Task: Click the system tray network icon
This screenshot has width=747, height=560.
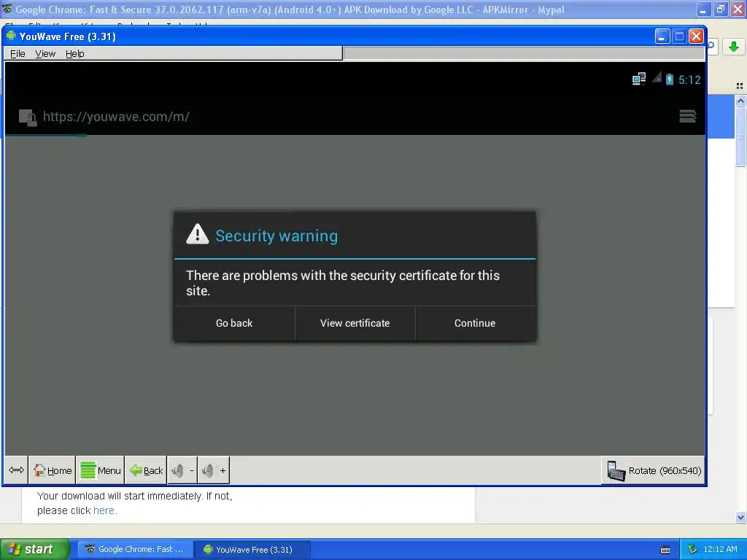Action: pyautogui.click(x=693, y=549)
